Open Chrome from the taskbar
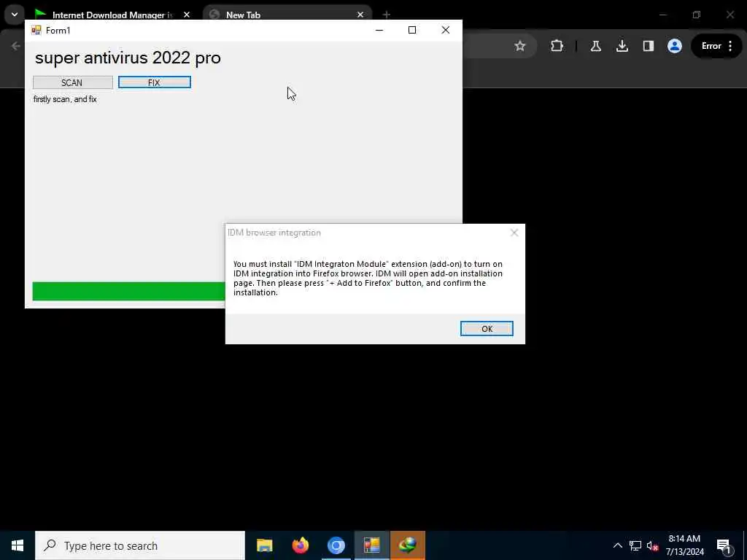The height and width of the screenshot is (560, 747). point(336,545)
